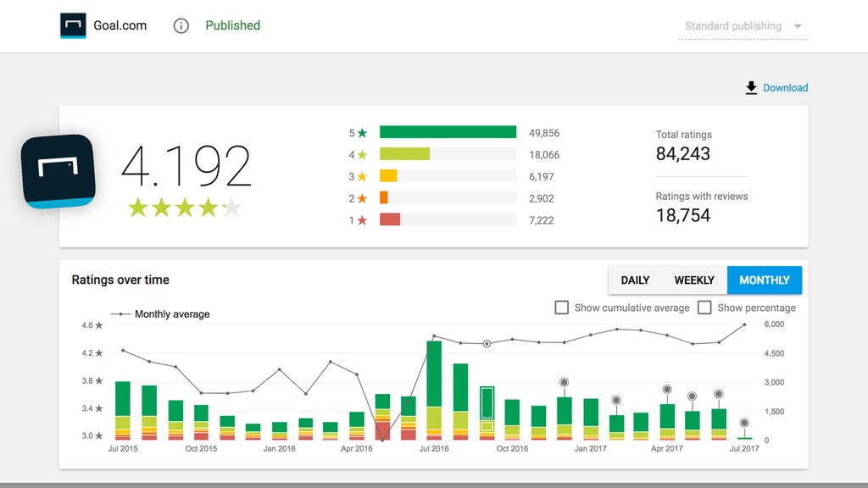Click the circled point on the monthly average line
Viewport: 868px width, 488px height.
point(487,344)
